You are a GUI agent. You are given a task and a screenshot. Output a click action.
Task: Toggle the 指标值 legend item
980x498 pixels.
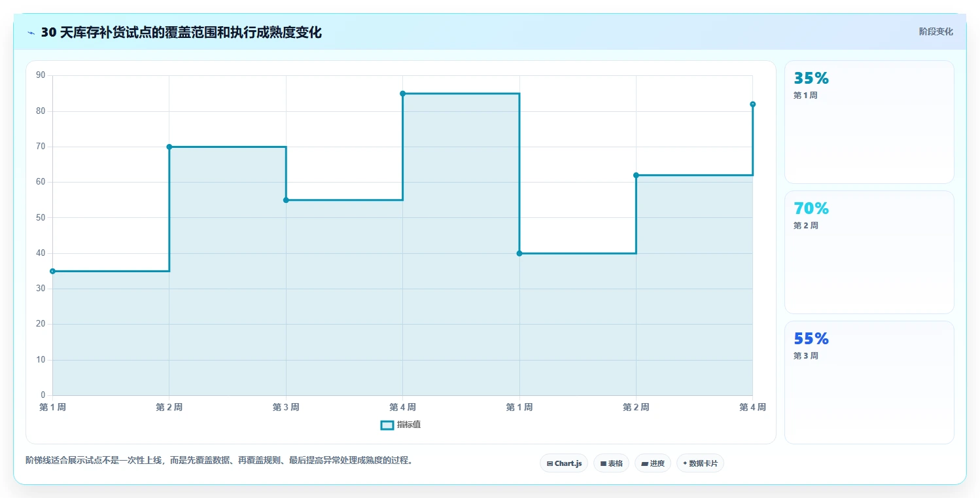tap(400, 425)
